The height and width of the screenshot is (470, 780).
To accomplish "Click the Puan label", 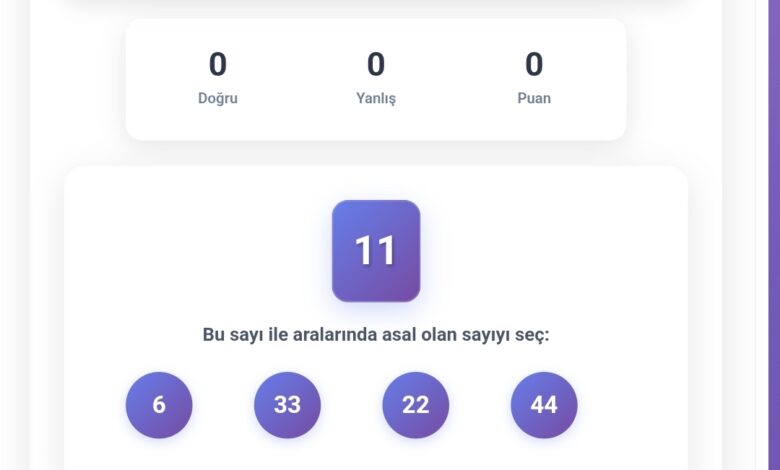I will [534, 98].
